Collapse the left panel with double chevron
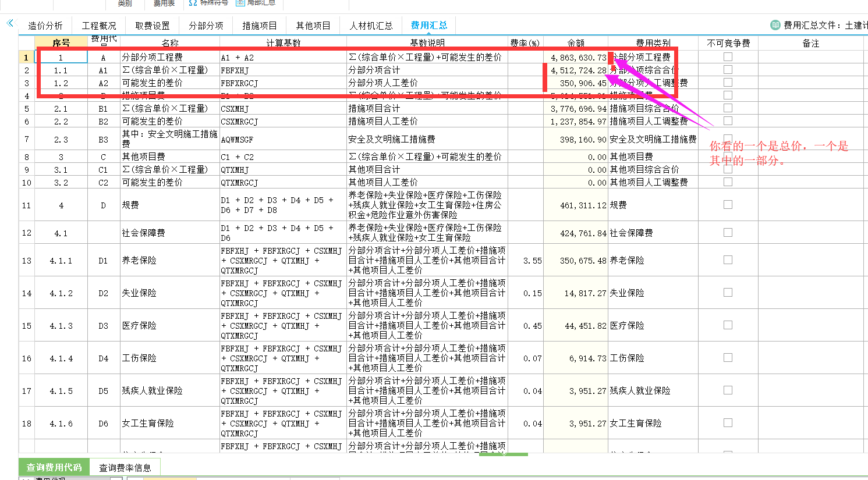The height and width of the screenshot is (480, 868). [x=9, y=23]
